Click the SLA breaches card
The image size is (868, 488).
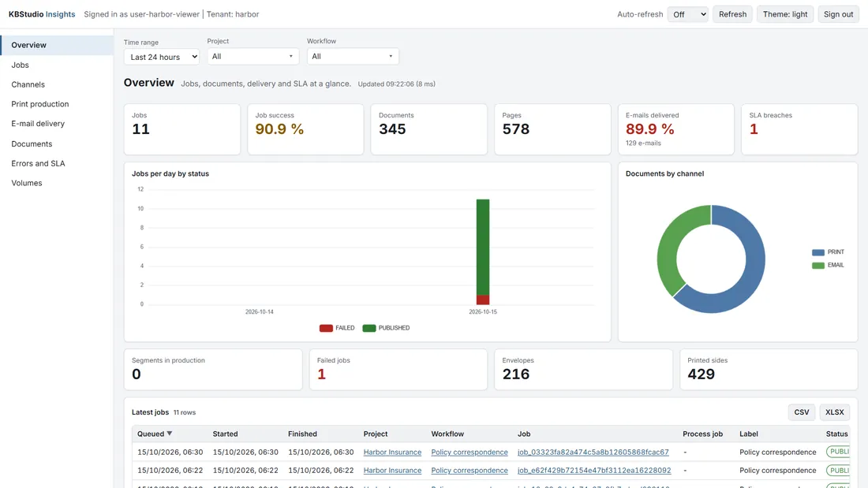pyautogui.click(x=799, y=129)
